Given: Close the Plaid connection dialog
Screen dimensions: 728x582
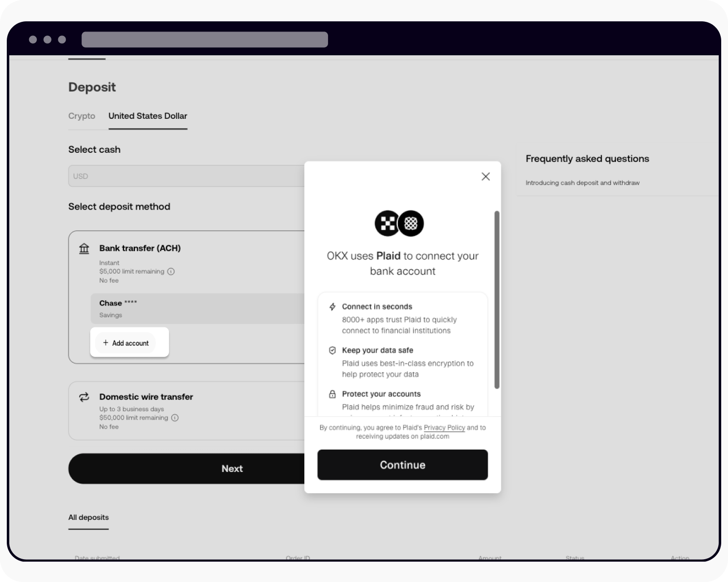Looking at the screenshot, I should point(485,177).
